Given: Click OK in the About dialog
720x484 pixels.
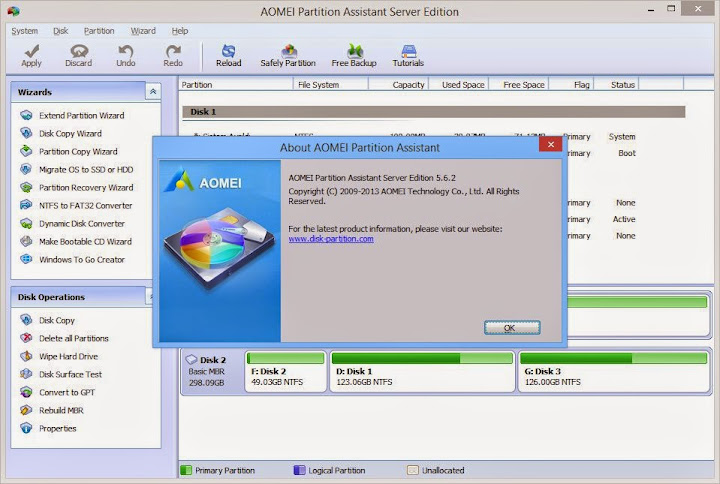Looking at the screenshot, I should coord(512,327).
